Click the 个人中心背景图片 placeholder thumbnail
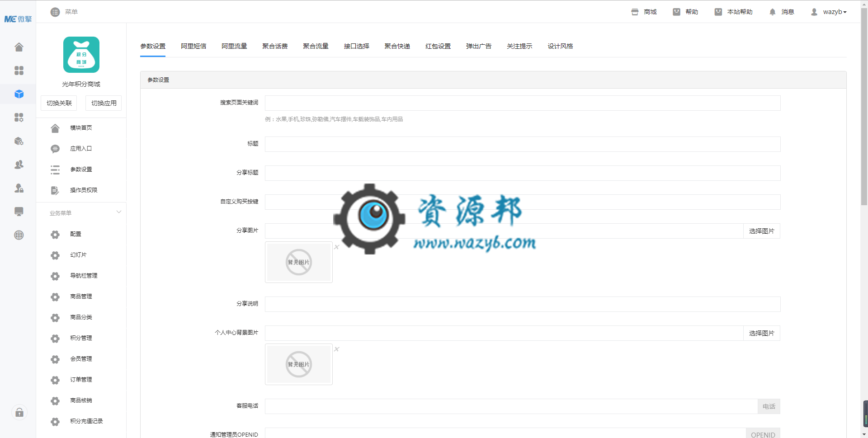The height and width of the screenshot is (438, 868). tap(299, 364)
